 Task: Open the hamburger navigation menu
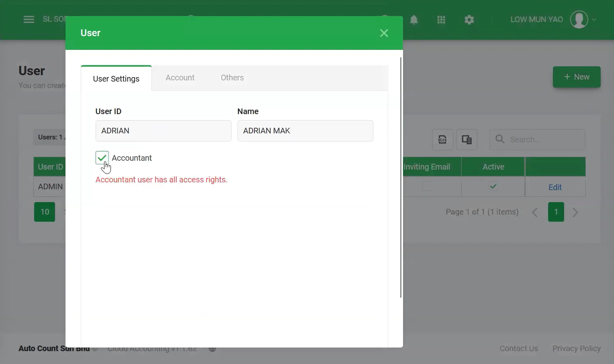tap(29, 19)
